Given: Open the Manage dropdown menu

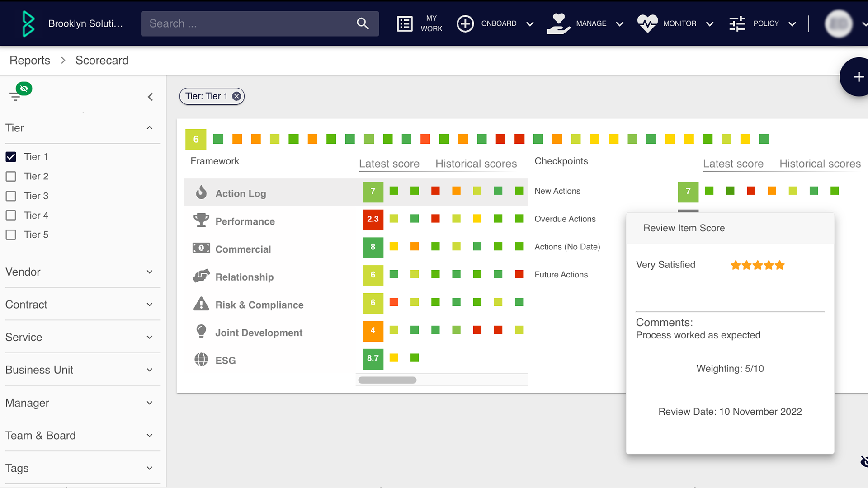Looking at the screenshot, I should click(x=619, y=24).
